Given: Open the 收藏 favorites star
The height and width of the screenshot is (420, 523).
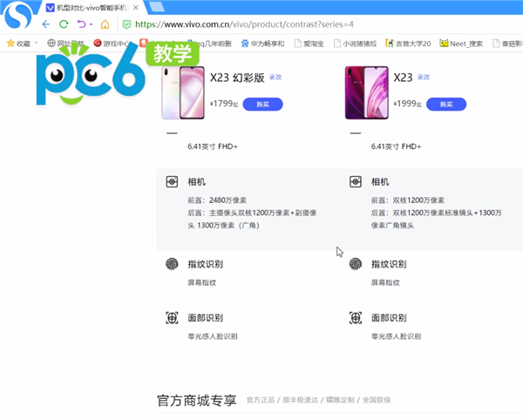Looking at the screenshot, I should pyautogui.click(x=10, y=43).
